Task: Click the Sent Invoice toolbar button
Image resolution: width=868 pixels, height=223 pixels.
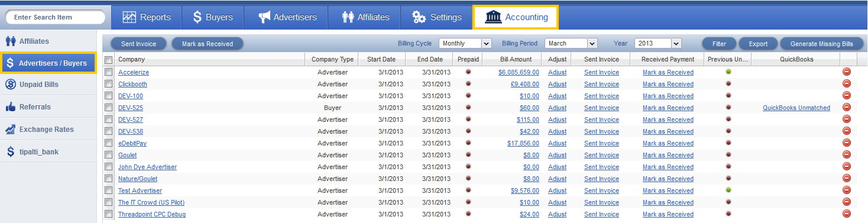Action: pyautogui.click(x=138, y=44)
